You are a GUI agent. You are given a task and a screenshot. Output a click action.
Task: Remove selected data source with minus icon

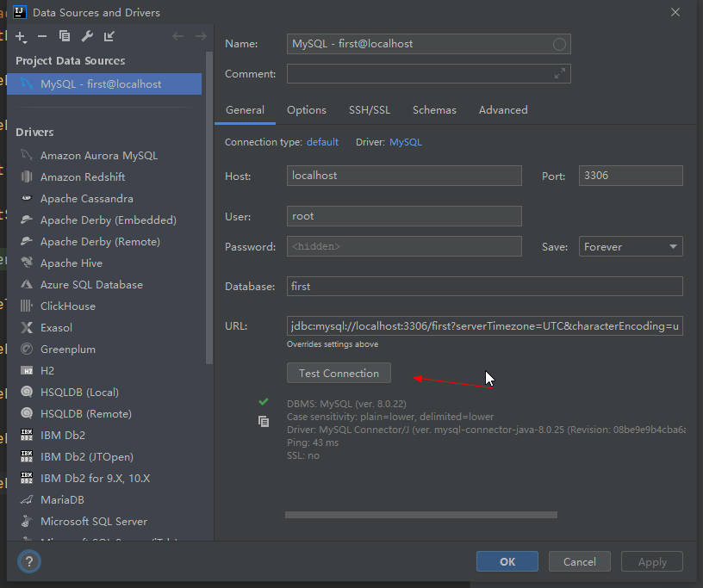click(x=42, y=36)
